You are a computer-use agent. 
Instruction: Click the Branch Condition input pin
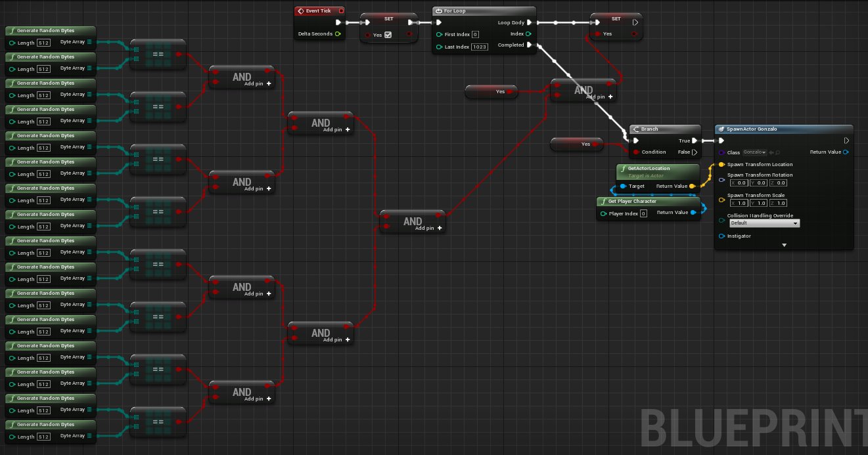click(636, 152)
